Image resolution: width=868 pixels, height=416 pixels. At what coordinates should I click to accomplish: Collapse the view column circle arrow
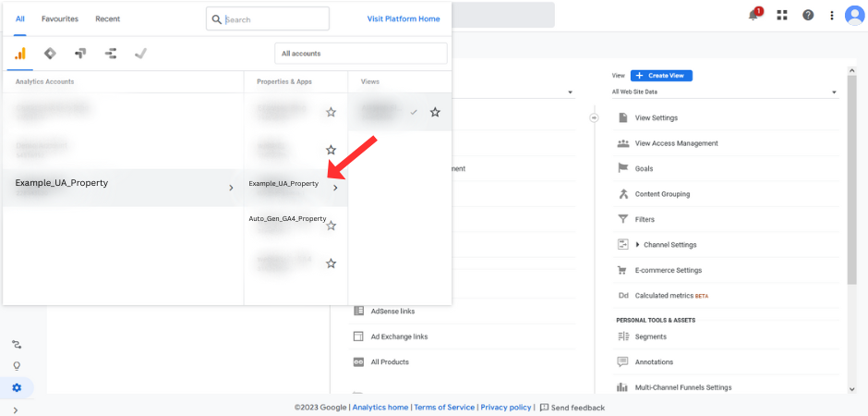(594, 117)
